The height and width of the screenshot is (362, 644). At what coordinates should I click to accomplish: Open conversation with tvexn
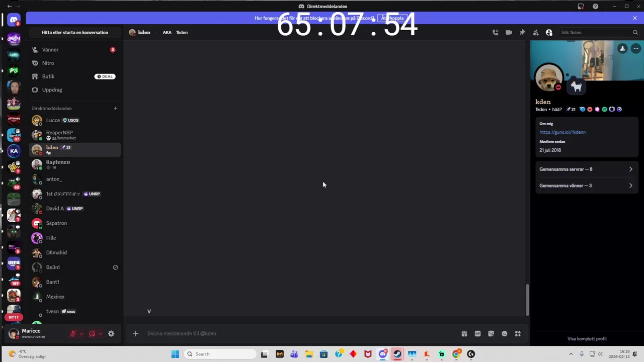[74, 311]
